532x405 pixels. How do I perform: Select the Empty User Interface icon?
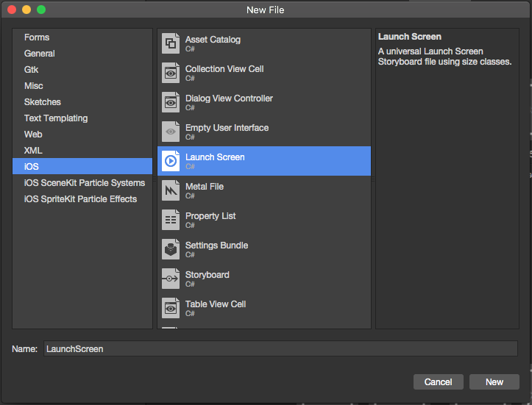point(171,132)
